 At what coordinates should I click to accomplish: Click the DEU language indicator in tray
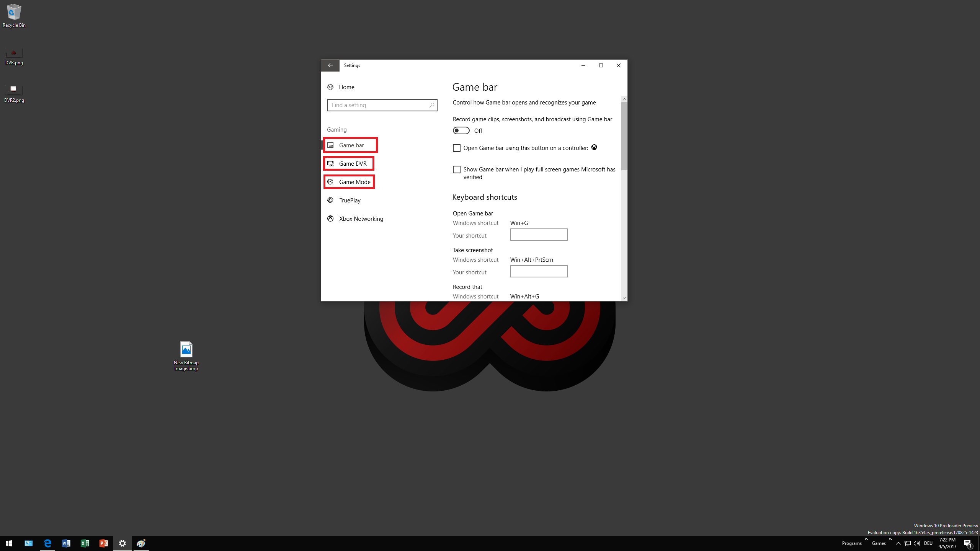pos(928,543)
